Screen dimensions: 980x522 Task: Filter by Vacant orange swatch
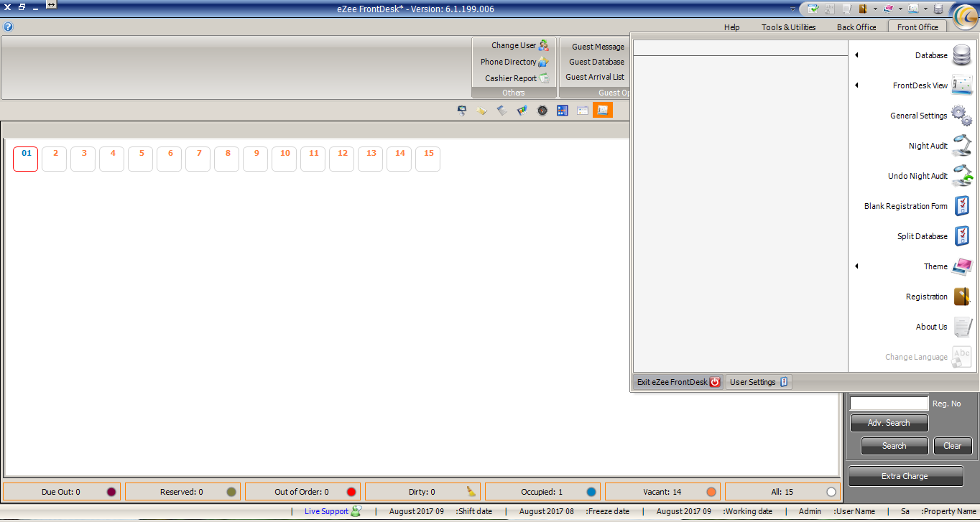(711, 492)
